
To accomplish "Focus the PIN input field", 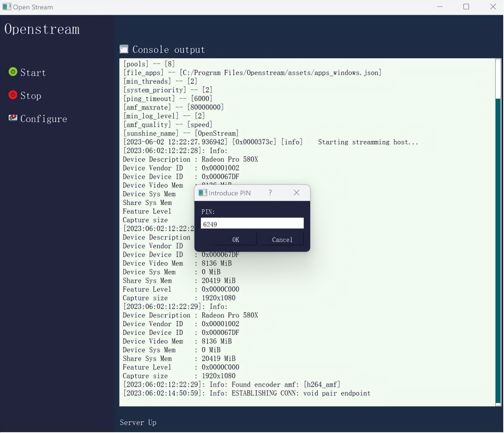I will coord(252,223).
